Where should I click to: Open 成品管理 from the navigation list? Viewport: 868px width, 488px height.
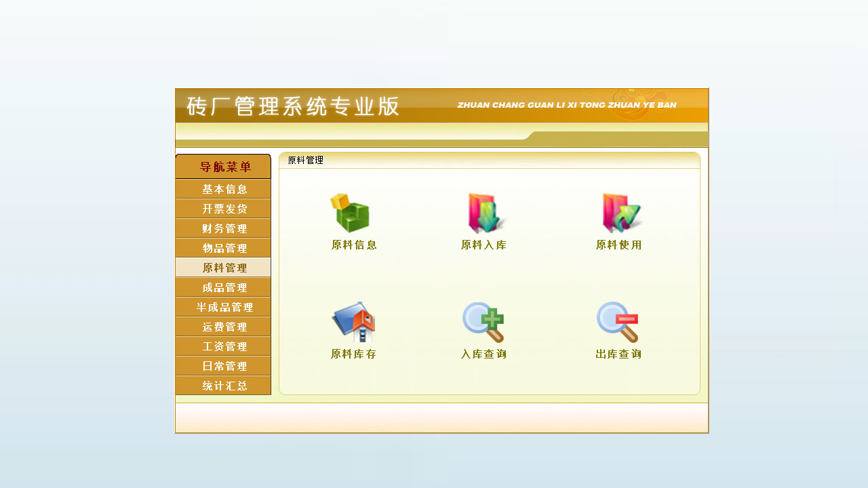(x=223, y=287)
